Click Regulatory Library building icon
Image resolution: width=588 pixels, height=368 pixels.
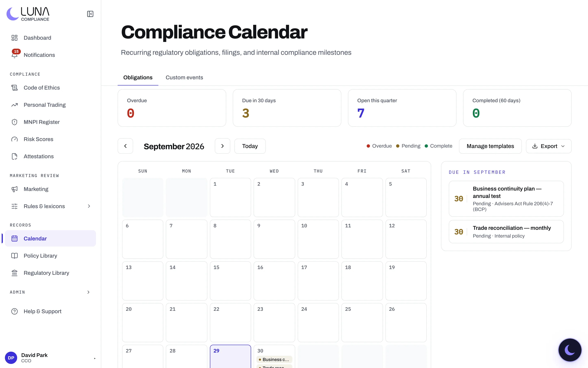[x=14, y=273]
